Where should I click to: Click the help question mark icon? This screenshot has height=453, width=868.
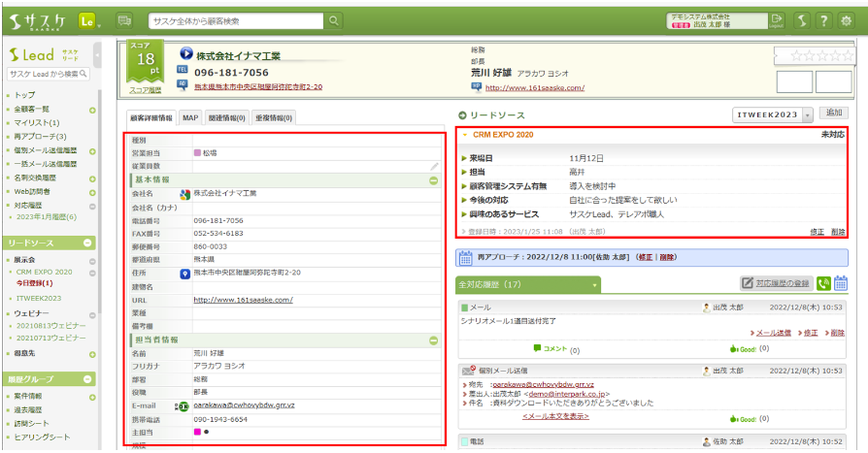point(824,19)
